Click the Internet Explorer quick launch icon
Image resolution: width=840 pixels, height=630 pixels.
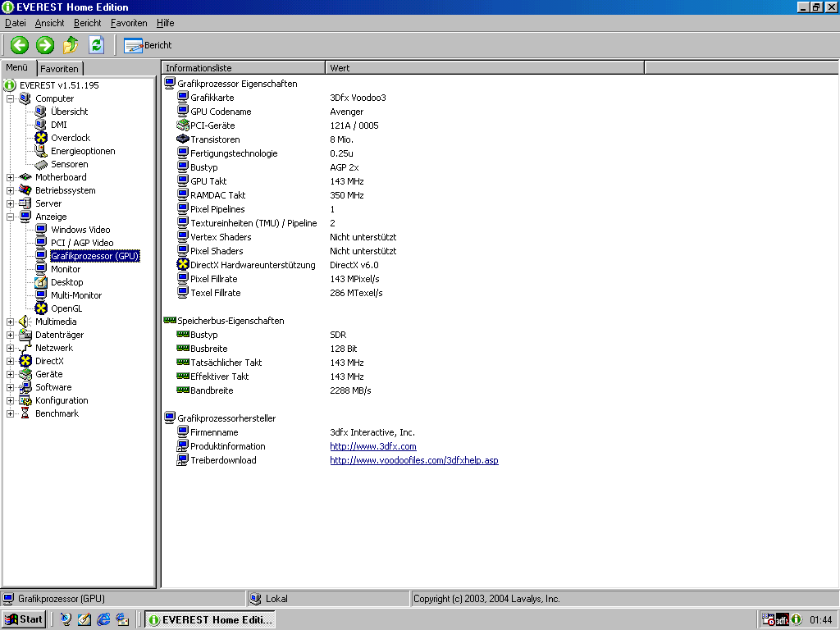103,620
